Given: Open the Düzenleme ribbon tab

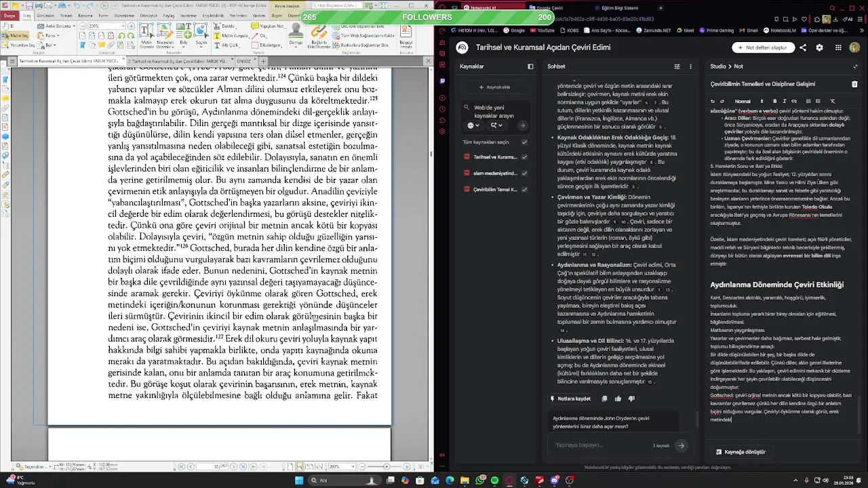Looking at the screenshot, I should (x=124, y=16).
